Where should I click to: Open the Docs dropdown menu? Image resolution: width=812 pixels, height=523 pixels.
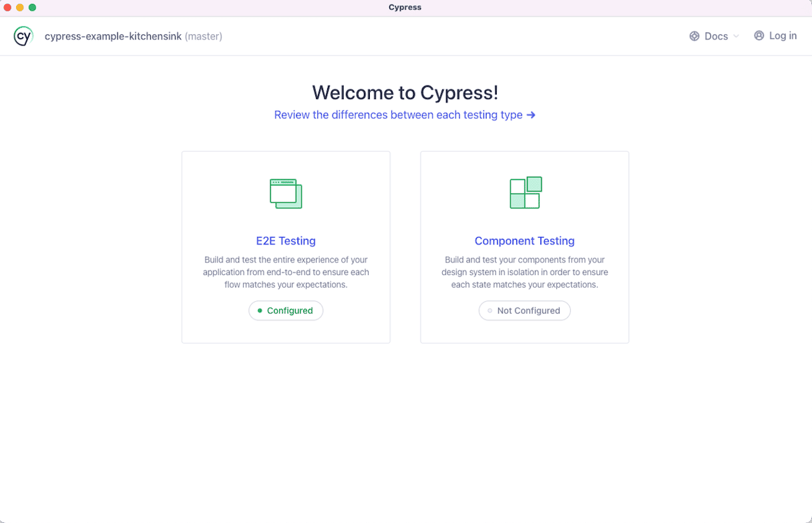pyautogui.click(x=716, y=36)
